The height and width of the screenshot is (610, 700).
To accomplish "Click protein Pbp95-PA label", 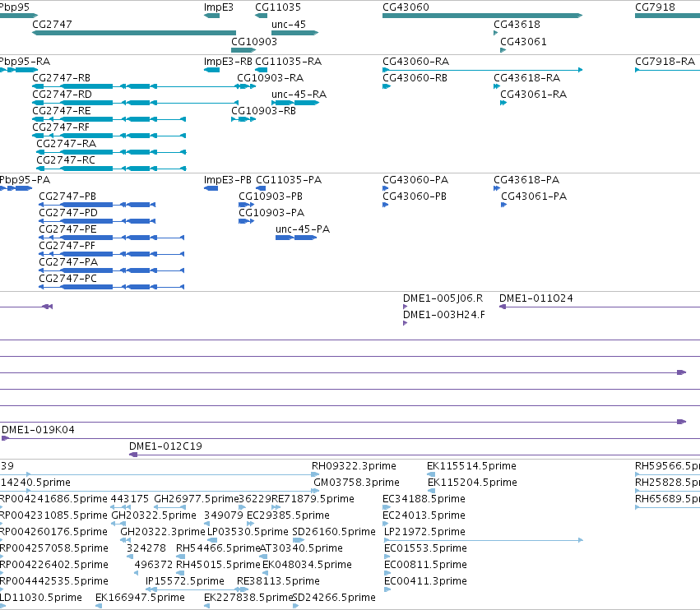I will [25, 180].
